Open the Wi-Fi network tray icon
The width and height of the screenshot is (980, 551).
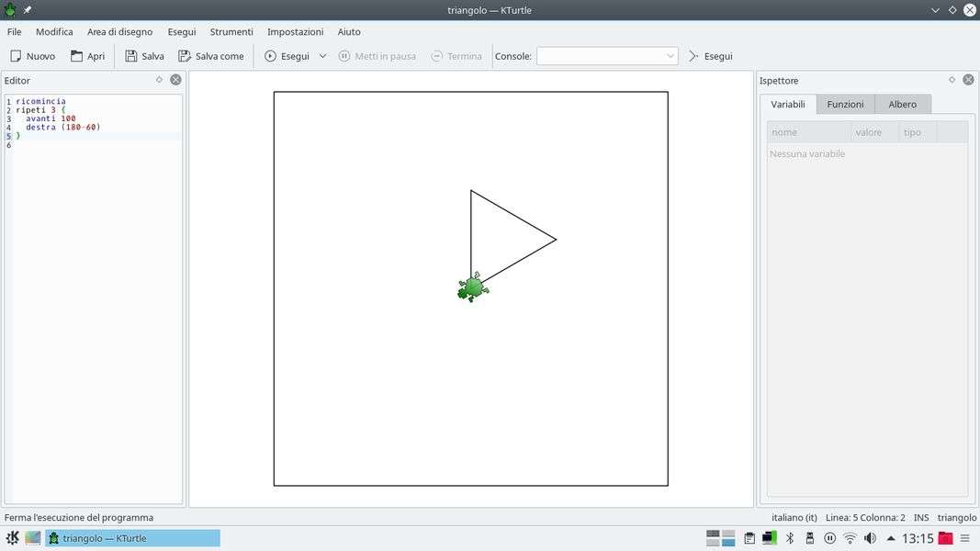[850, 538]
